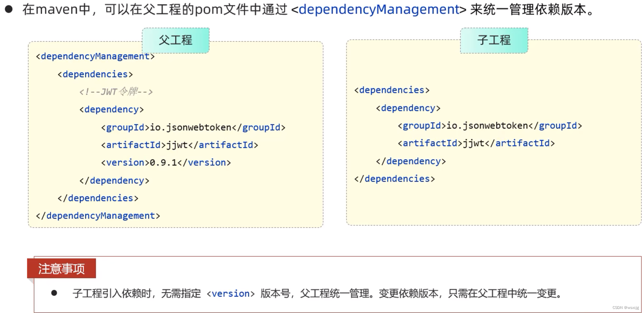Image resolution: width=644 pixels, height=313 pixels.
Task: Click opening <dependency> tag in child project
Action: pos(408,108)
